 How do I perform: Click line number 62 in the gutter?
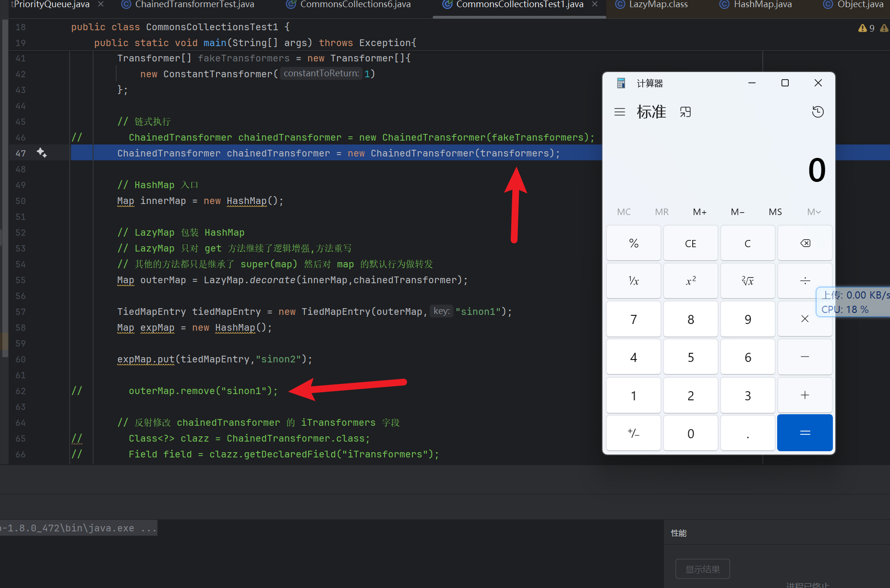[21, 391]
